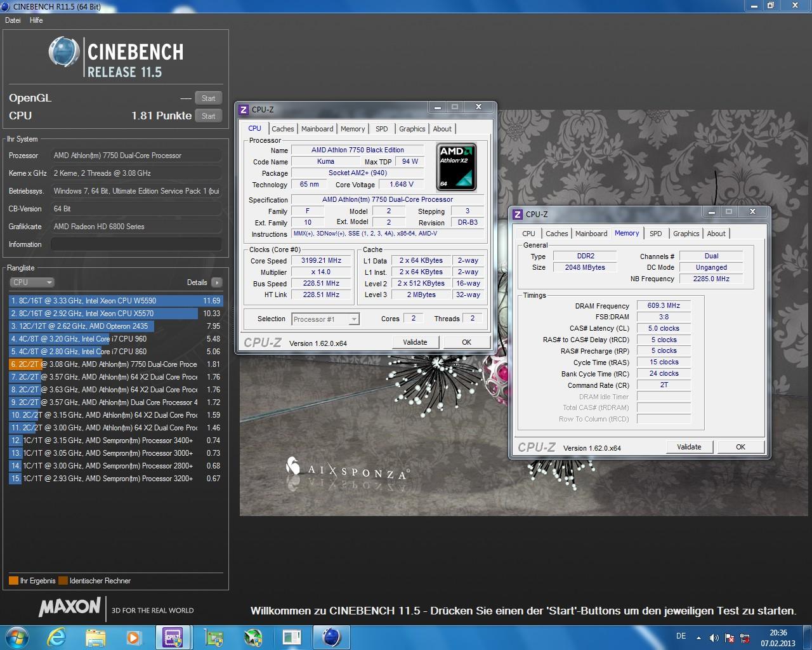Click the empty Information field
Screen dimensions: 812x650
tap(136, 244)
